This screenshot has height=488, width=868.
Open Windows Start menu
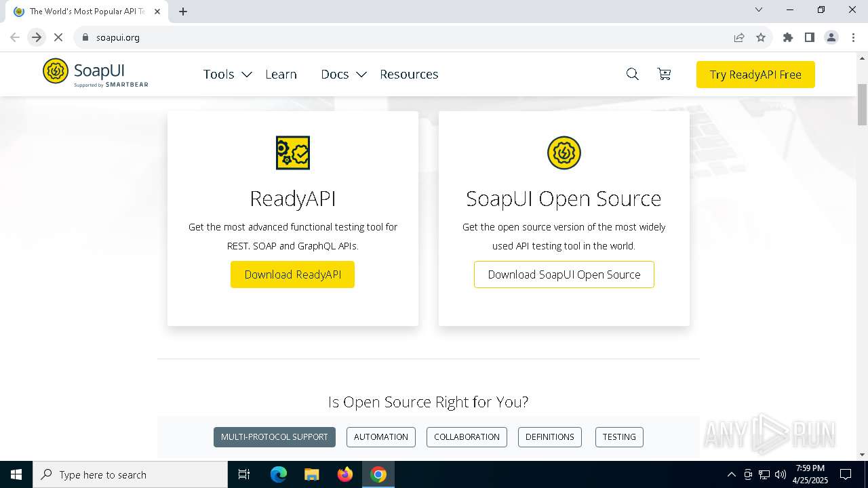[16, 474]
